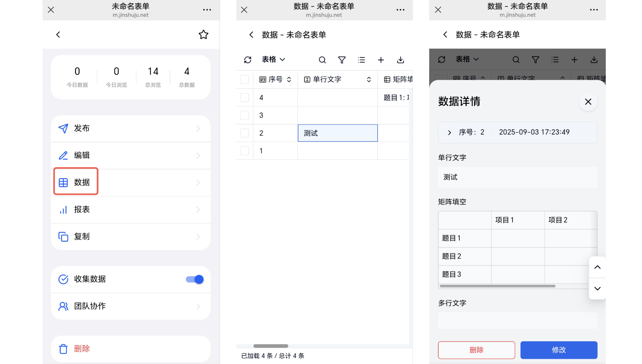Sort by 序号 column using sort arrows
This screenshot has width=642, height=364.
coord(289,80)
